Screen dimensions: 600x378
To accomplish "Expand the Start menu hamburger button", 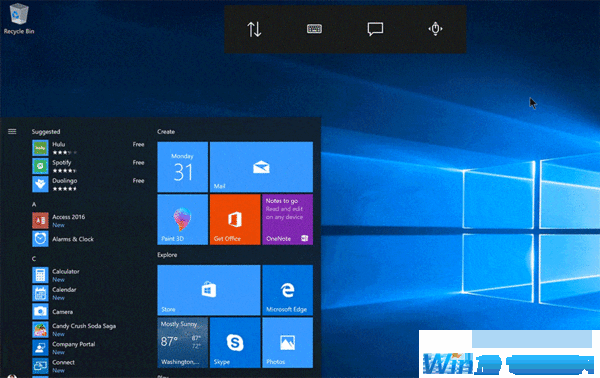I will click(x=12, y=132).
